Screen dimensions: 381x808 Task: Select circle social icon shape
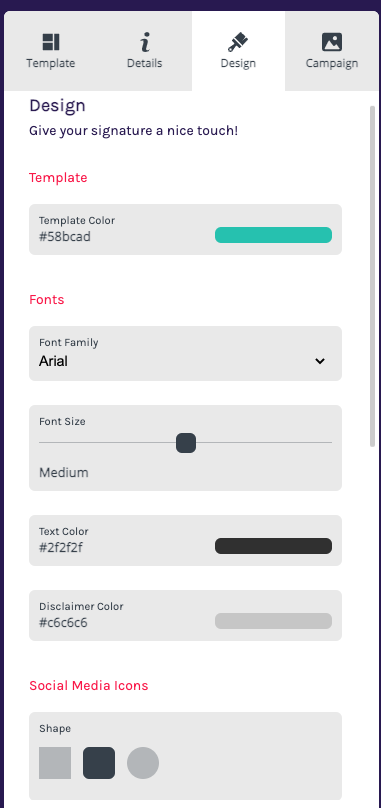[143, 763]
